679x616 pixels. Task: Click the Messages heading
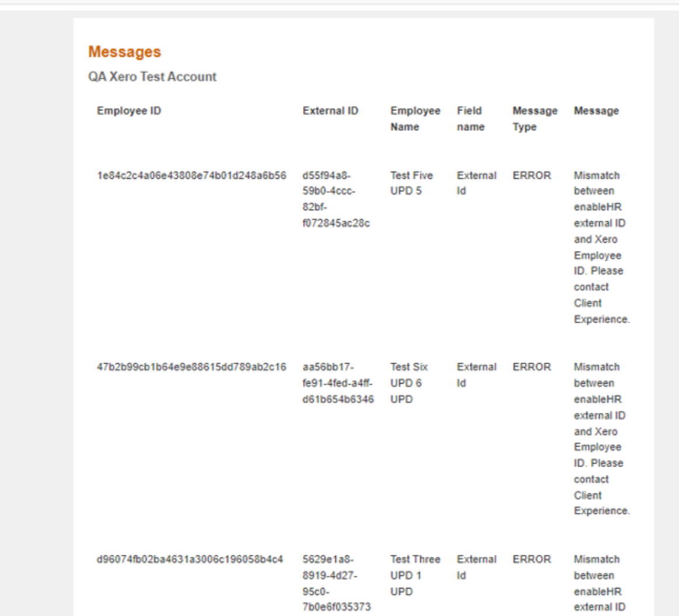pos(125,51)
